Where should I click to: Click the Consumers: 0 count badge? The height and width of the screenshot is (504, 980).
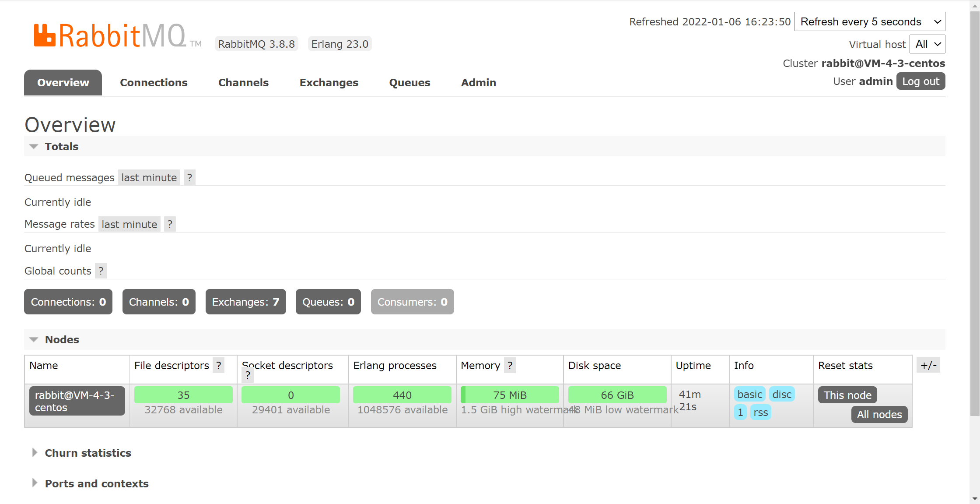click(x=412, y=302)
